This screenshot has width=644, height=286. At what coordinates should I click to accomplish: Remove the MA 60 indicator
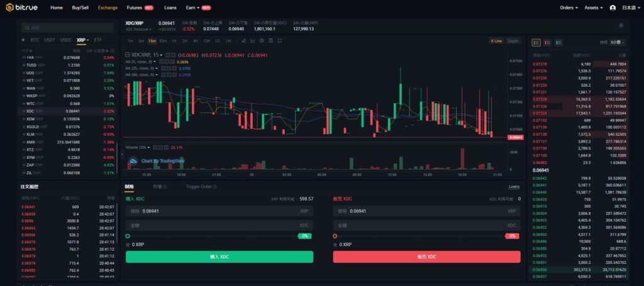coord(174,75)
